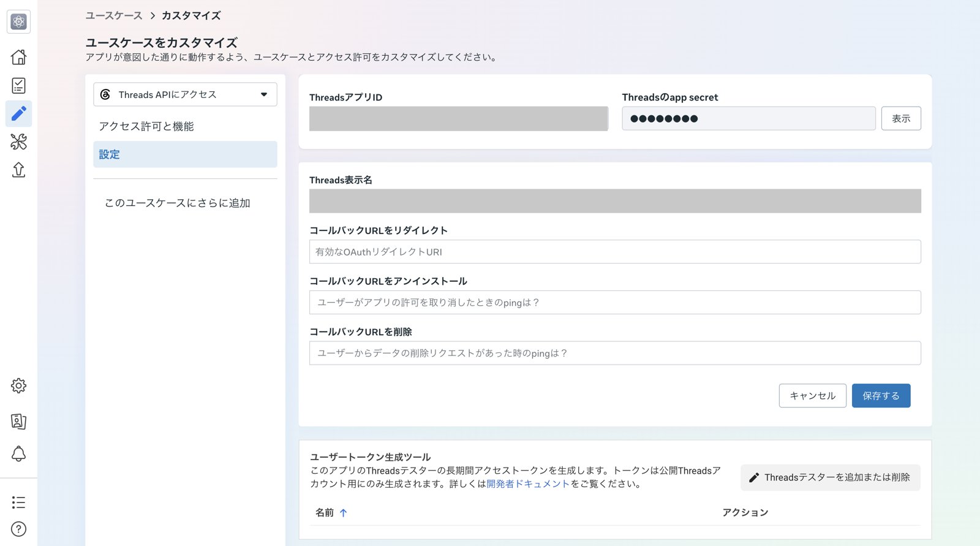Click the アクション column header
The height and width of the screenshot is (546, 980).
745,513
